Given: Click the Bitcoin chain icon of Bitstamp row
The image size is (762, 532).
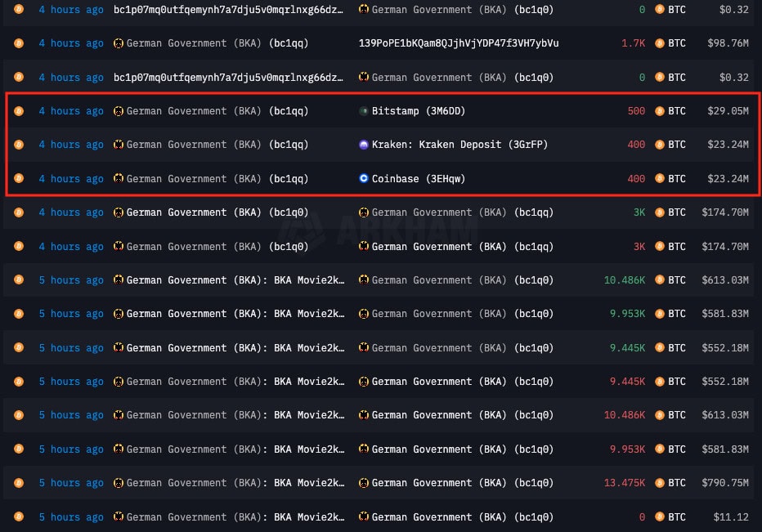Looking at the screenshot, I should pos(19,111).
